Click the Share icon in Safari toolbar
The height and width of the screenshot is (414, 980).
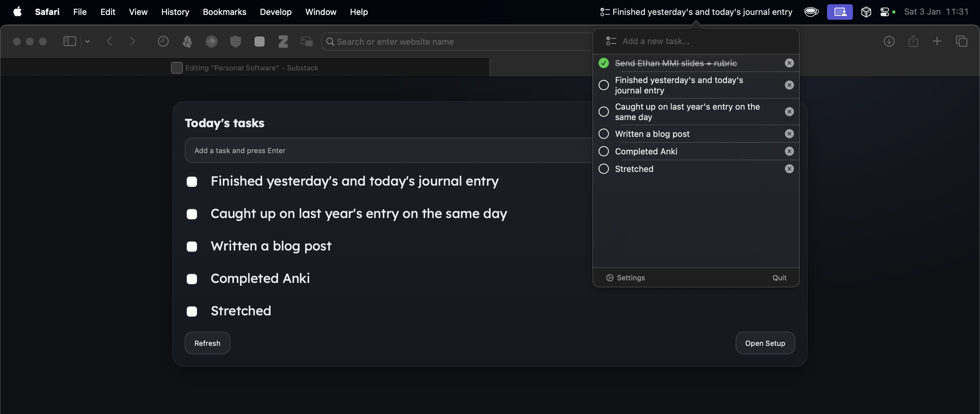coord(913,41)
